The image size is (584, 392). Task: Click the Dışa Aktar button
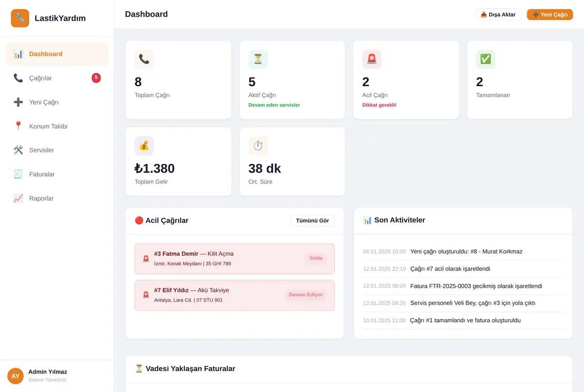[x=498, y=15]
